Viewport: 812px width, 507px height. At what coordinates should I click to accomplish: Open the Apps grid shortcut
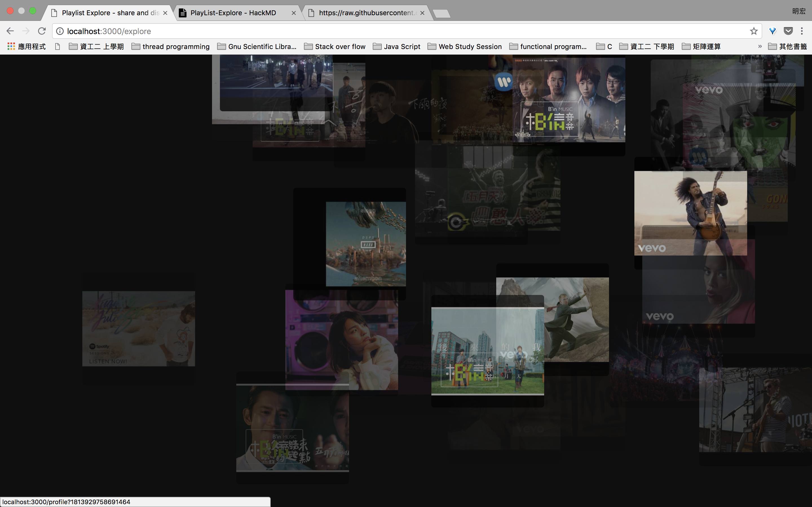pyautogui.click(x=11, y=46)
